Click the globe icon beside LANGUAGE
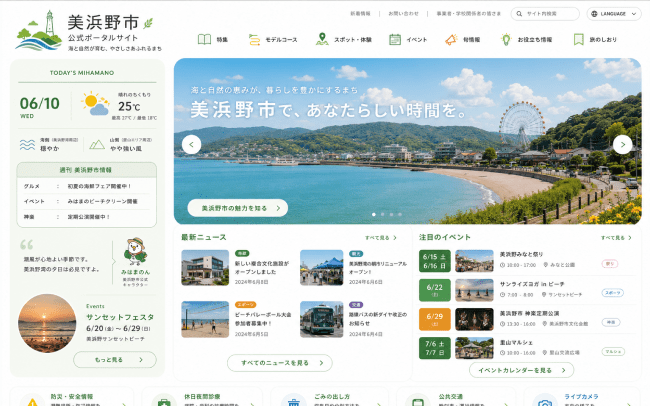The height and width of the screenshot is (406, 650). coord(594,14)
